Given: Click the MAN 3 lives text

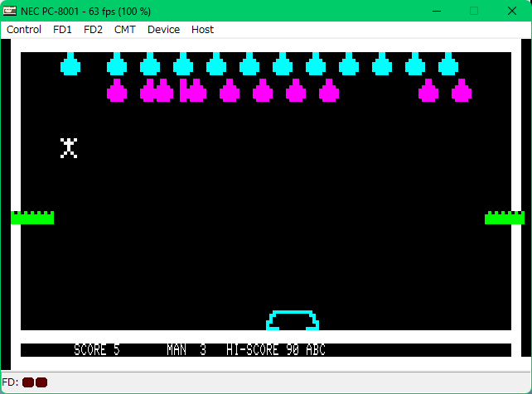Looking at the screenshot, I should 186,350.
